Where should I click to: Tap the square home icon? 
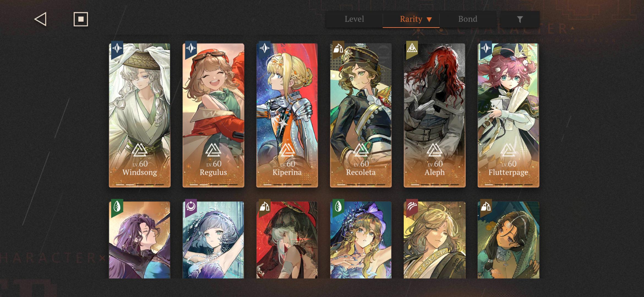(x=81, y=19)
